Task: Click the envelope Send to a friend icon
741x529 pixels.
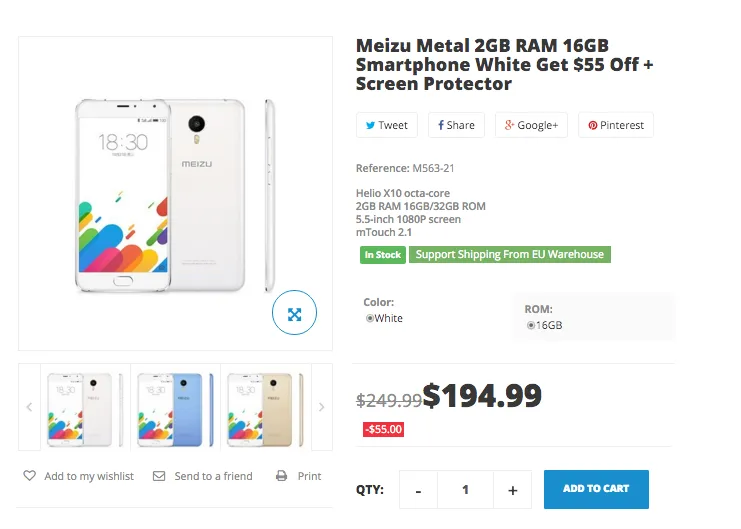Action: [x=159, y=476]
